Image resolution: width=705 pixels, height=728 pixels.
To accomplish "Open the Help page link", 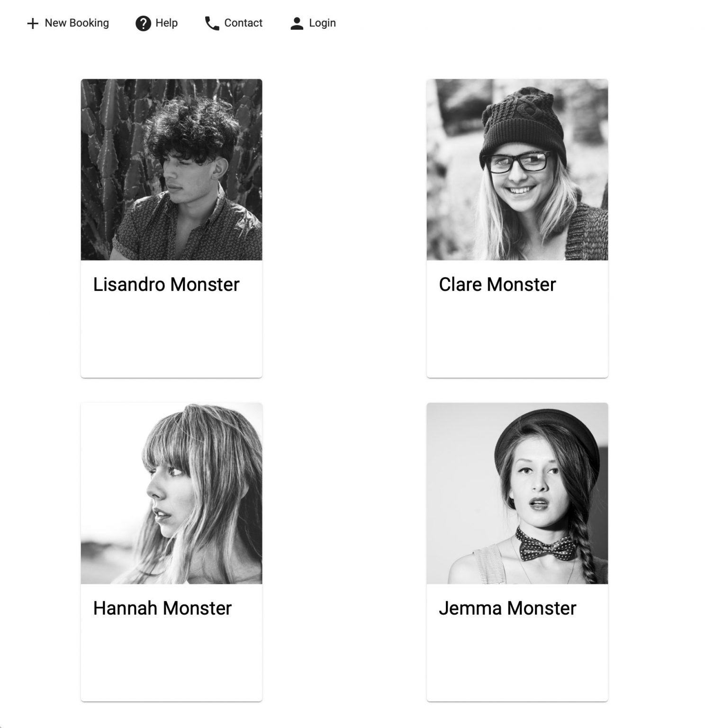I will pos(156,23).
